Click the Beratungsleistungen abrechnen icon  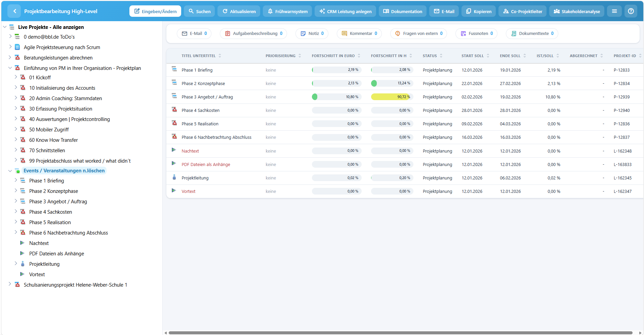tap(17, 57)
